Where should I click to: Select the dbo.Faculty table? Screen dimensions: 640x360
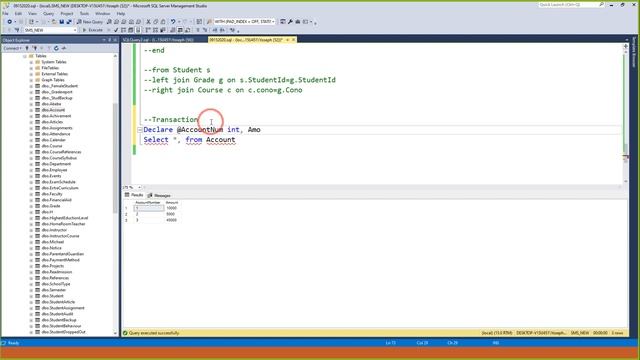[x=52, y=194]
